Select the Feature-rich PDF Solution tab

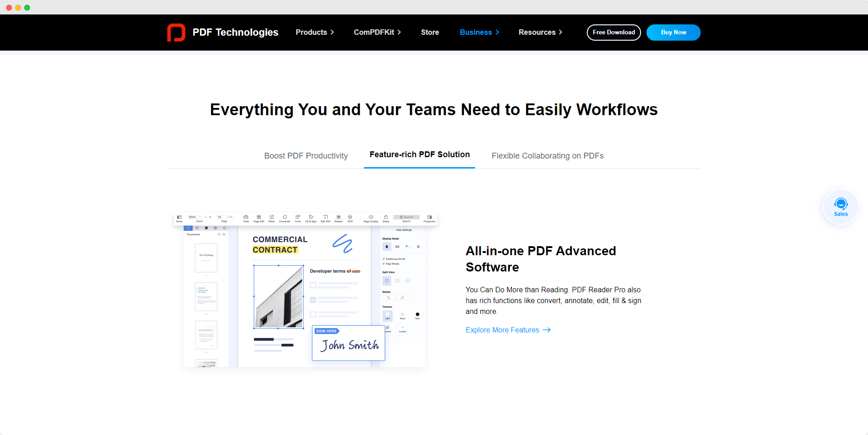click(x=420, y=155)
